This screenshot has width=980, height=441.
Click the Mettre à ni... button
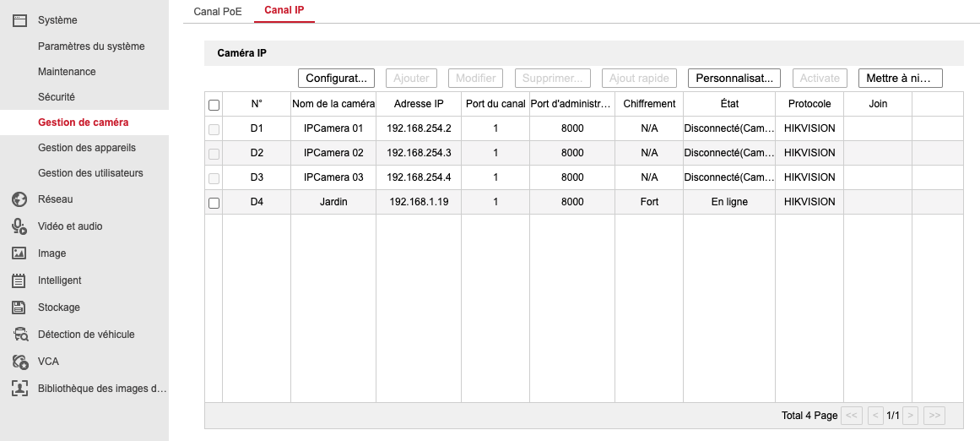click(900, 78)
